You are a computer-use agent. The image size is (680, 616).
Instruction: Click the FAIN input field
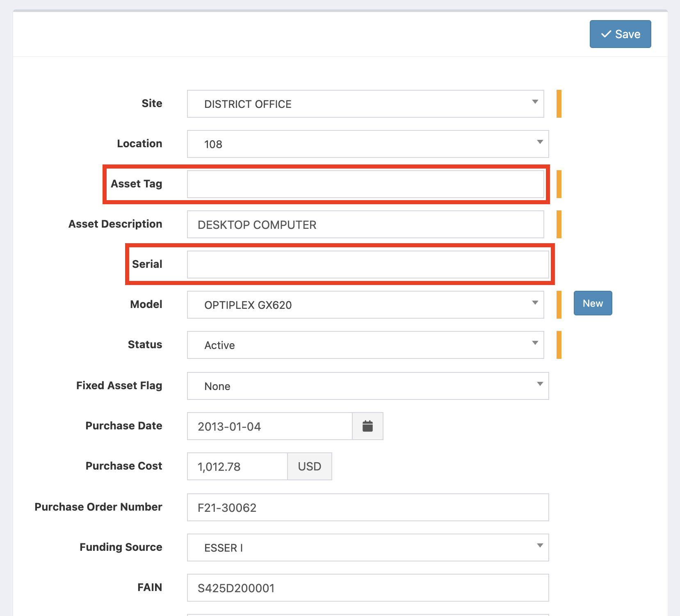click(x=367, y=588)
